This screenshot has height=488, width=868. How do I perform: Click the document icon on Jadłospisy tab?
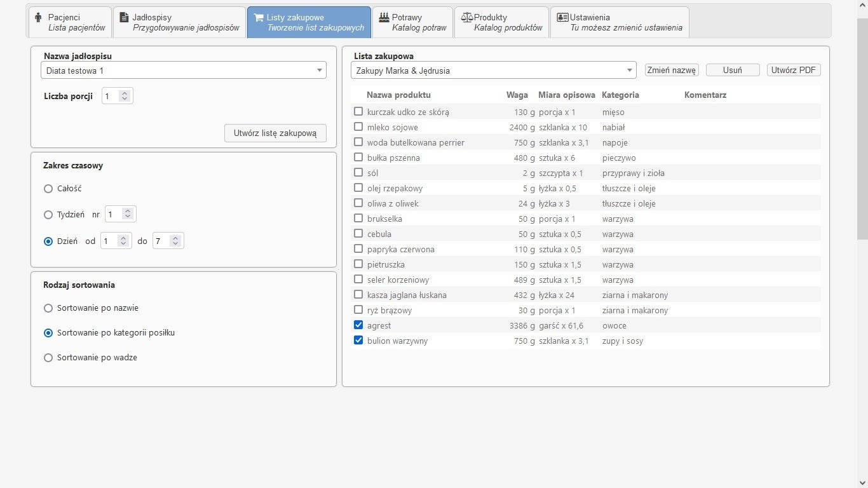124,17
